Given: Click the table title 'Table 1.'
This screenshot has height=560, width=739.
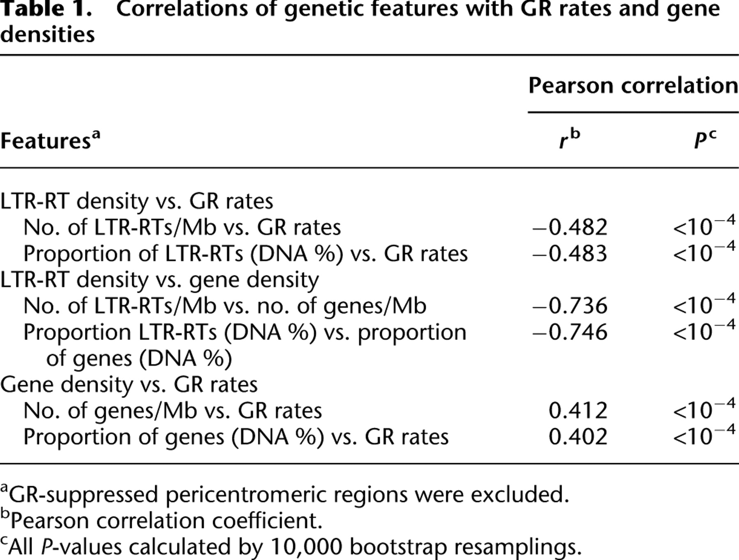Looking at the screenshot, I should coord(46,9).
